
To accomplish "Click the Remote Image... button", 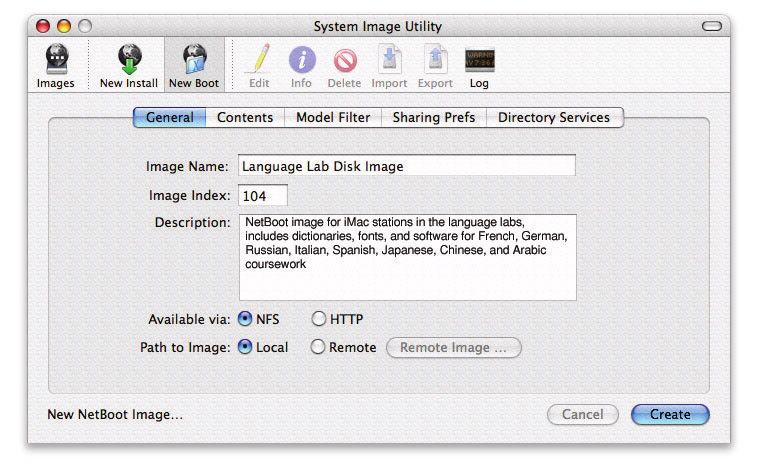I will (454, 348).
